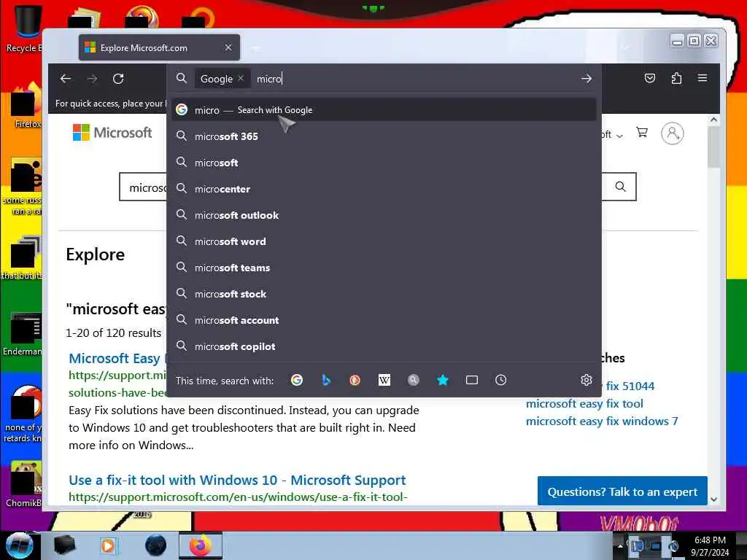Reload the current page
This screenshot has height=560, width=747.
tap(118, 79)
